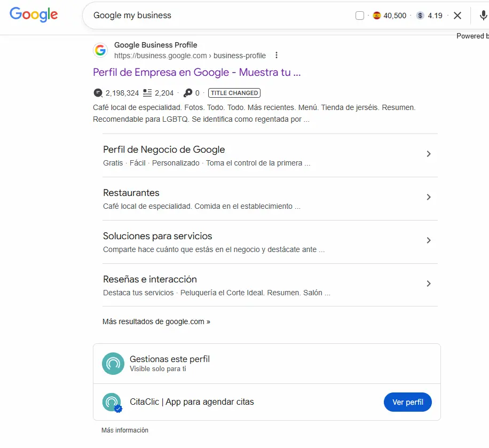
Task: Click inside the search input field
Action: point(214,15)
